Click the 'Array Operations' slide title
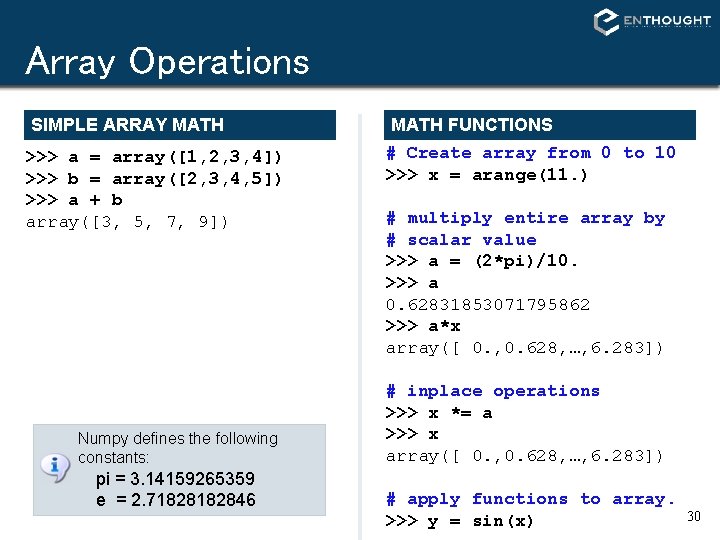This screenshot has height=540, width=720. [168, 61]
